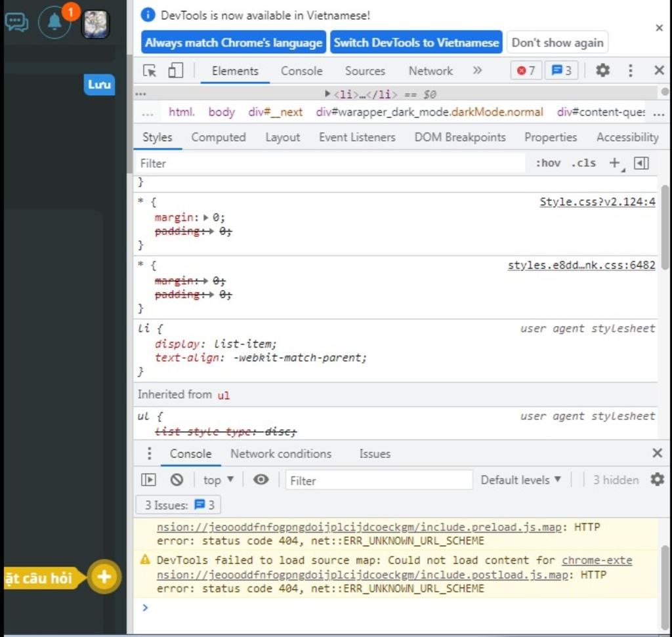This screenshot has width=672, height=637.
Task: Open the Layout subtab
Action: click(x=282, y=138)
